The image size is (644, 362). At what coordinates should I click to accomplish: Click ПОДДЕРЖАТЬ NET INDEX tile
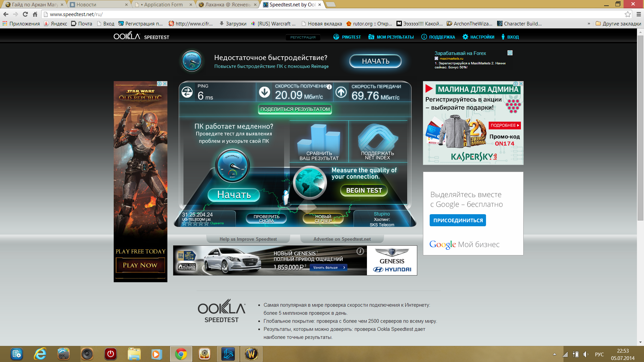coord(378,142)
